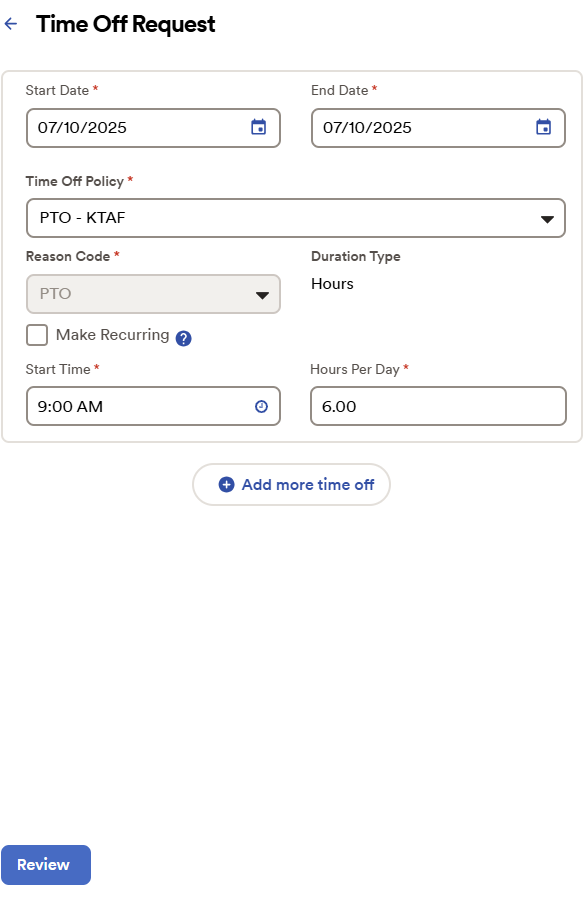Expand the Time Off Policy dropdown arrow

pos(547,219)
